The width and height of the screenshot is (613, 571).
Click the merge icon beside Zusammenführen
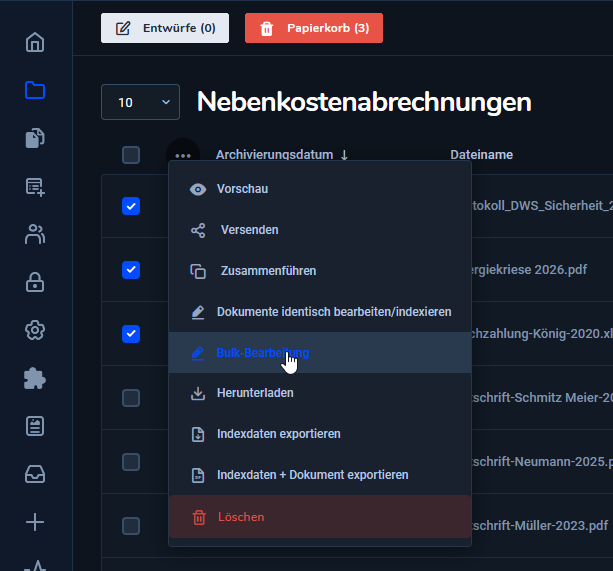pyautogui.click(x=198, y=271)
